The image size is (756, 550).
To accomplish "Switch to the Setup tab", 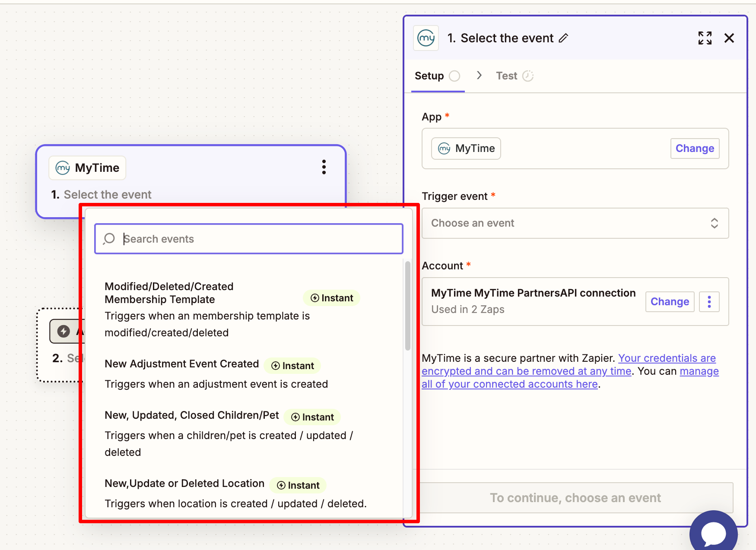I will coord(437,76).
